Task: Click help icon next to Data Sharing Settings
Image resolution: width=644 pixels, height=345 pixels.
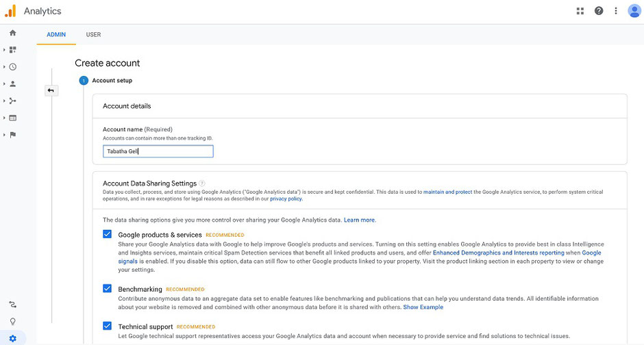Action: point(202,183)
